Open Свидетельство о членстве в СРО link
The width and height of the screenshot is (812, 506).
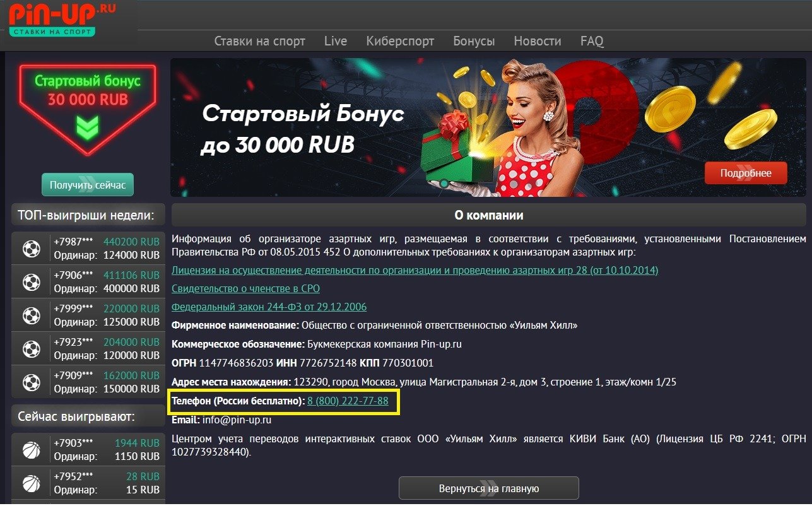tap(245, 288)
